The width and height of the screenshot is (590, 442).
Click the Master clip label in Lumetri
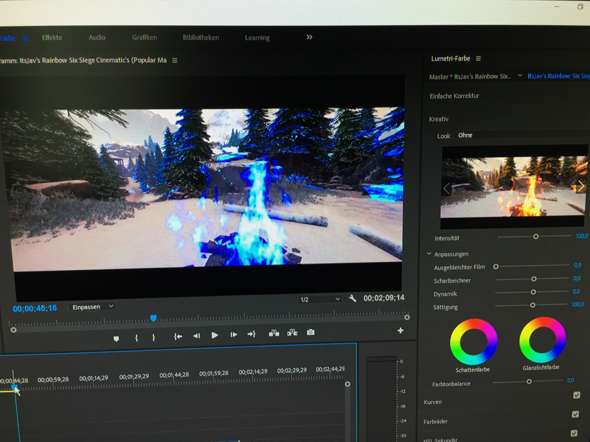point(470,76)
